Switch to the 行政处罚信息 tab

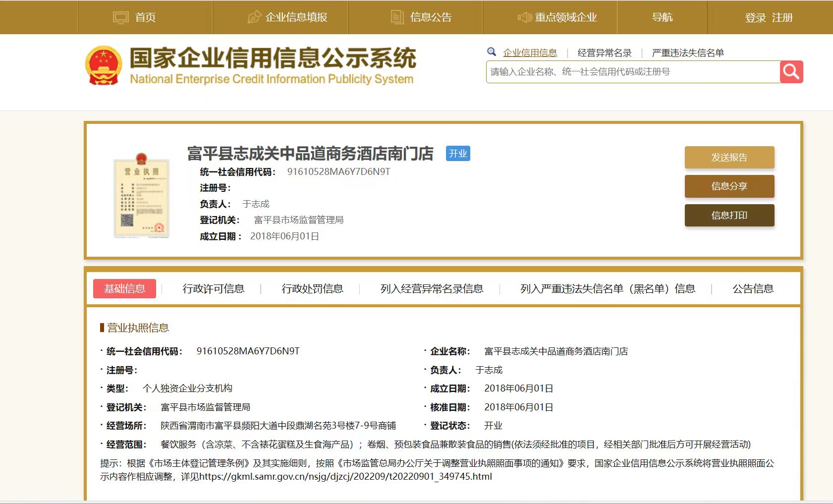tap(312, 289)
